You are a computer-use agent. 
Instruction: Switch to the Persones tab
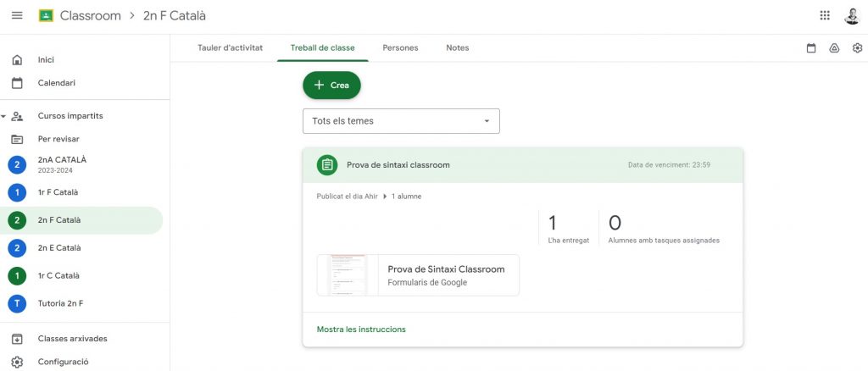tap(400, 48)
